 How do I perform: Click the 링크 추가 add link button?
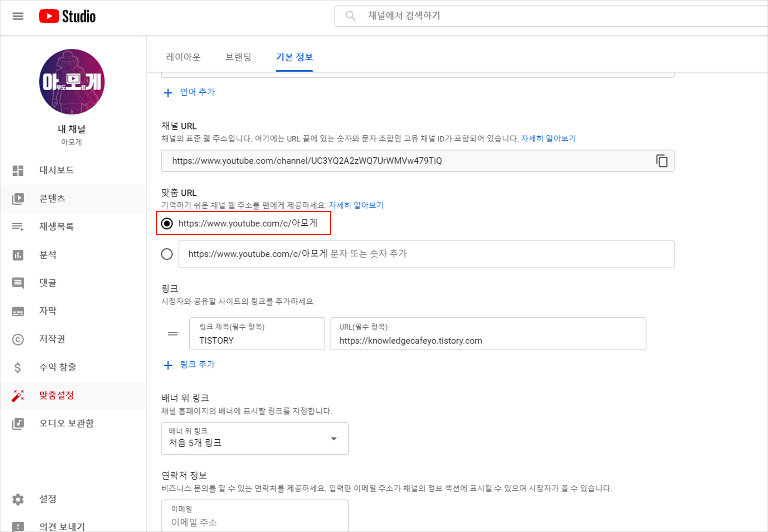pos(189,365)
